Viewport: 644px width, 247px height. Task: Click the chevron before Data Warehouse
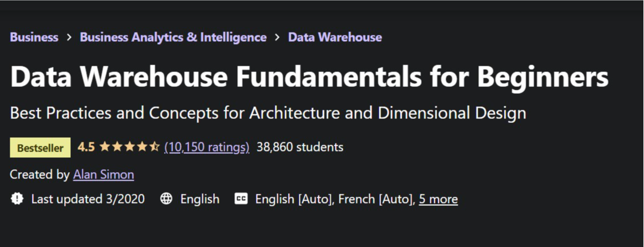coord(277,37)
